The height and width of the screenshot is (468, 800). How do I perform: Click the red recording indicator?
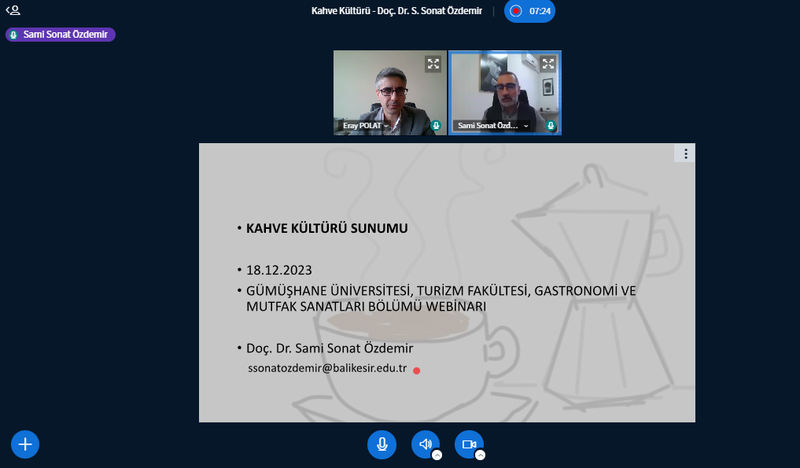(x=516, y=11)
